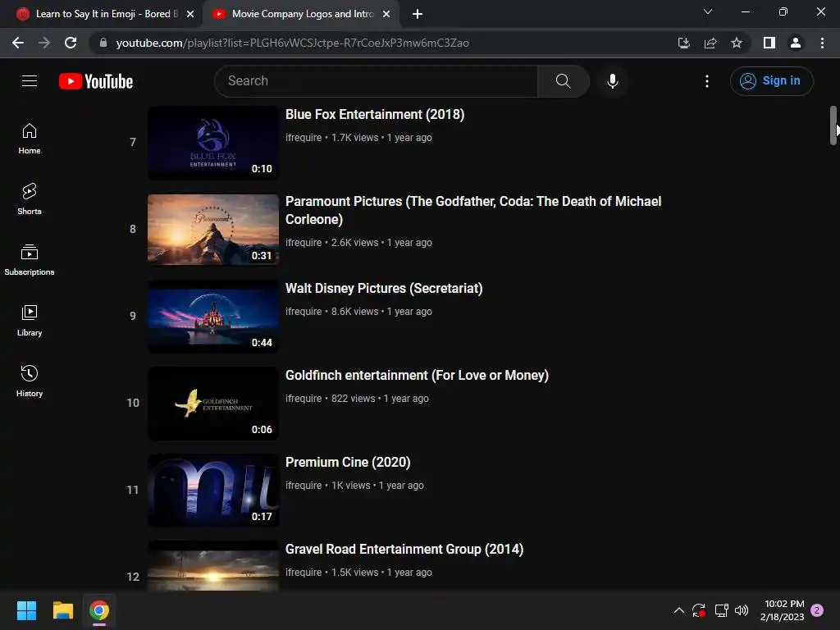Click ifrequire channel under Walt Disney video
The image size is (840, 630).
click(x=304, y=311)
